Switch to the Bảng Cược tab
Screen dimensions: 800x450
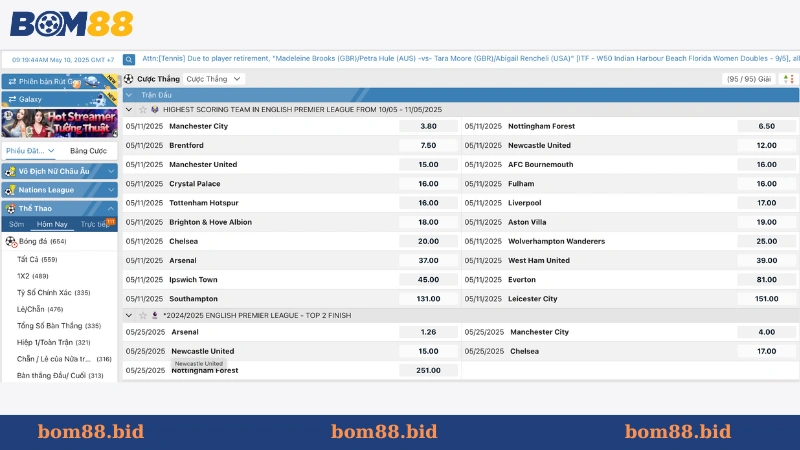(88, 151)
